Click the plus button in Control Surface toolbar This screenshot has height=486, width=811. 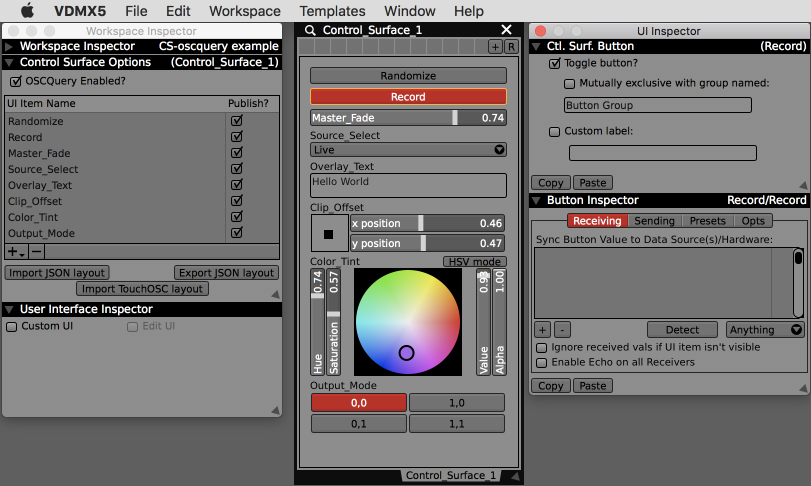tap(495, 47)
